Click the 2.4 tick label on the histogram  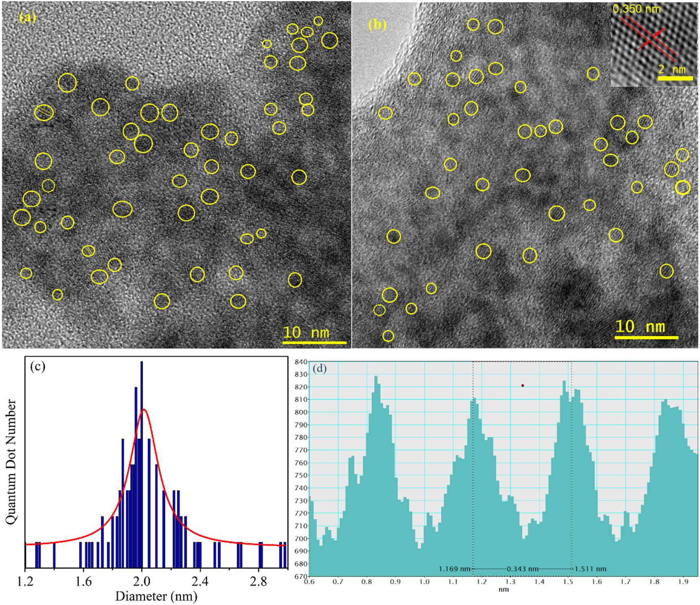(x=200, y=582)
